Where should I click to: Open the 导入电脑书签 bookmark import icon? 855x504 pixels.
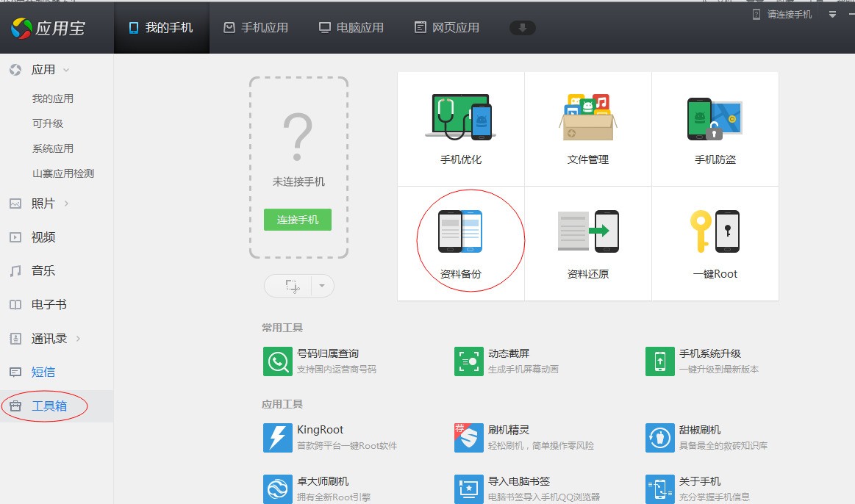tap(469, 489)
